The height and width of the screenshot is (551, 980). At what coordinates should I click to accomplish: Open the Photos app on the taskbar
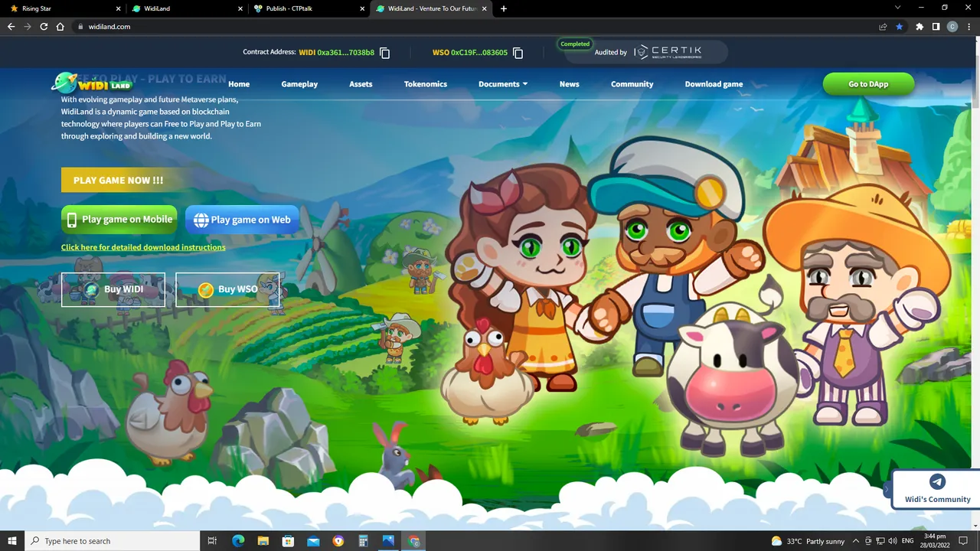tap(388, 541)
